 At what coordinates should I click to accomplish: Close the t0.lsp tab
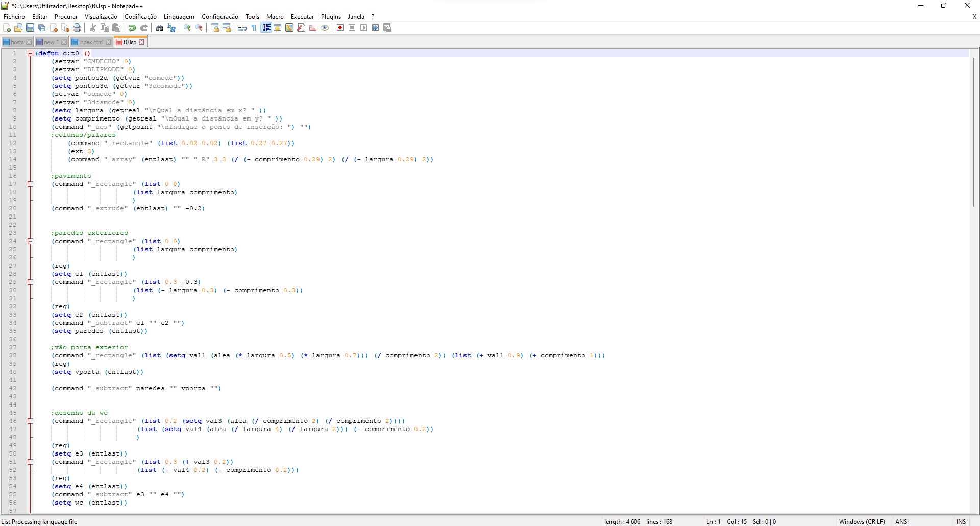click(142, 42)
